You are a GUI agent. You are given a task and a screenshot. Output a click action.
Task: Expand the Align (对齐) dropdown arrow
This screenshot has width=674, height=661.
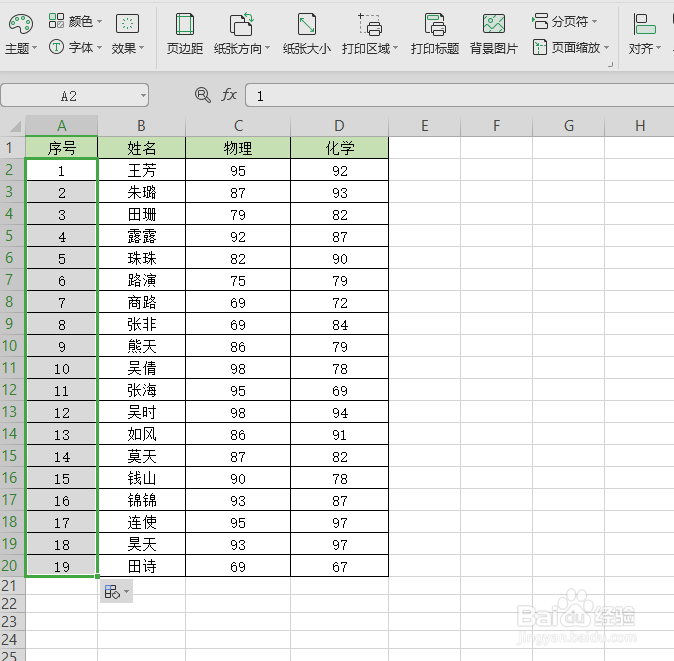tap(659, 48)
